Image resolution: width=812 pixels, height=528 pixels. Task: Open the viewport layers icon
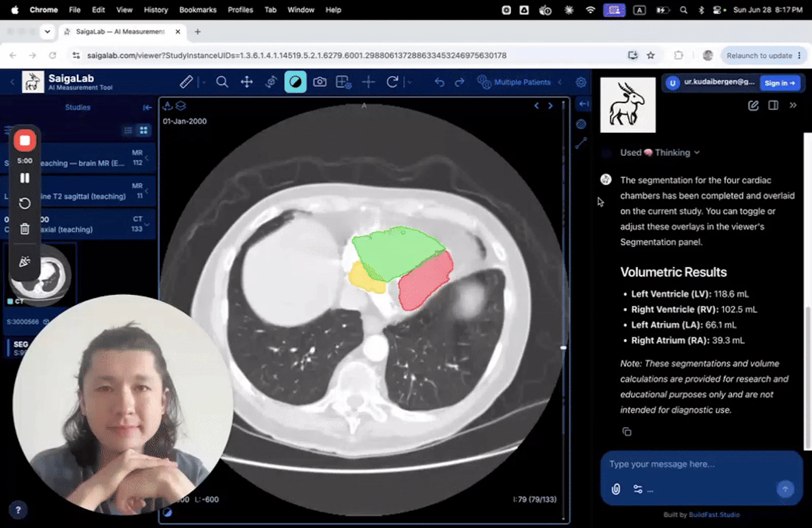coord(181,105)
